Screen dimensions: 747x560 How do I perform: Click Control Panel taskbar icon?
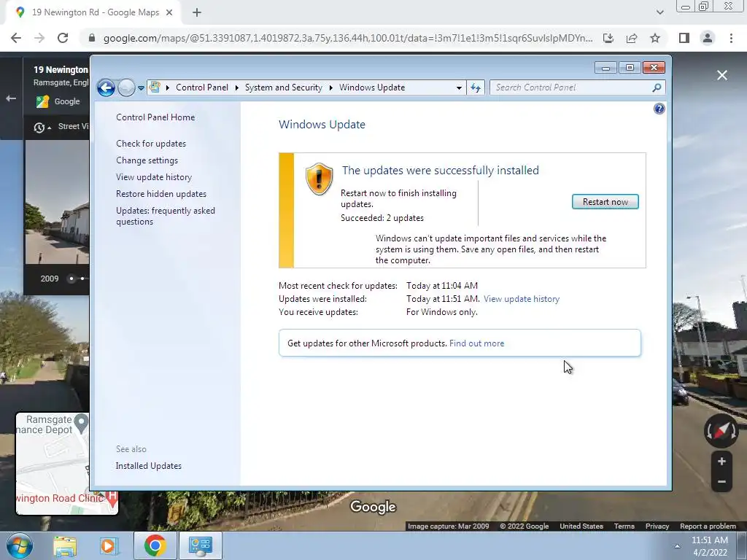pos(200,545)
